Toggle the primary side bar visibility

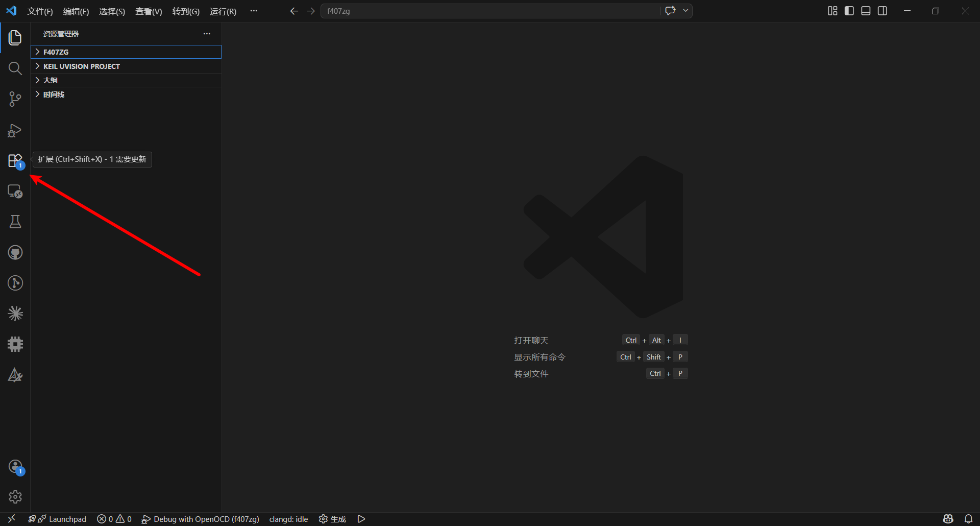pyautogui.click(x=849, y=11)
